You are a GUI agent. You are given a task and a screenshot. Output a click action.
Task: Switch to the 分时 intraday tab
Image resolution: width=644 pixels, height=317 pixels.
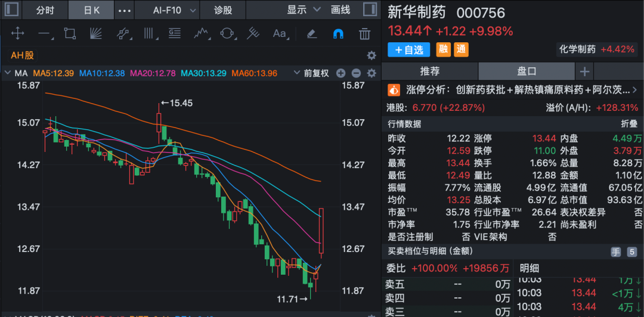pos(45,10)
